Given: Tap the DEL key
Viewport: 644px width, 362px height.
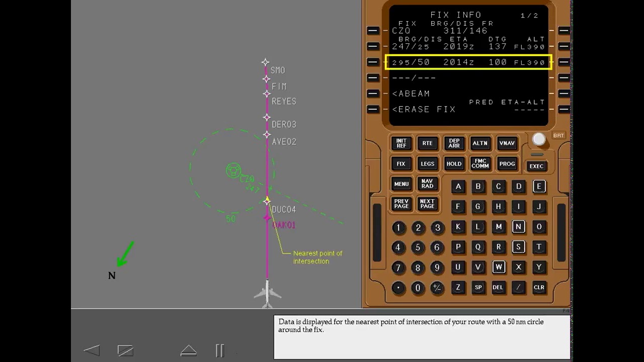Looking at the screenshot, I should 498,288.
